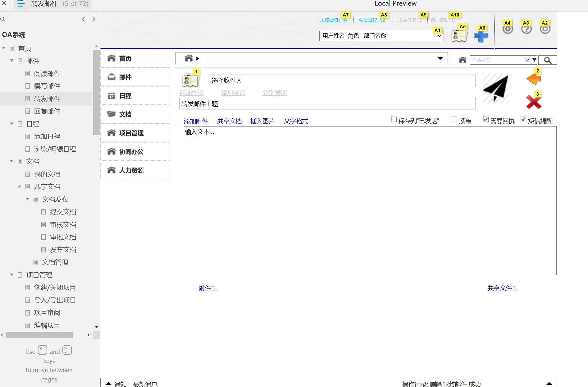Image resolution: width=588 pixels, height=387 pixels.
Task: Open 邮件 in the left navigation menu
Action: (x=135, y=77)
